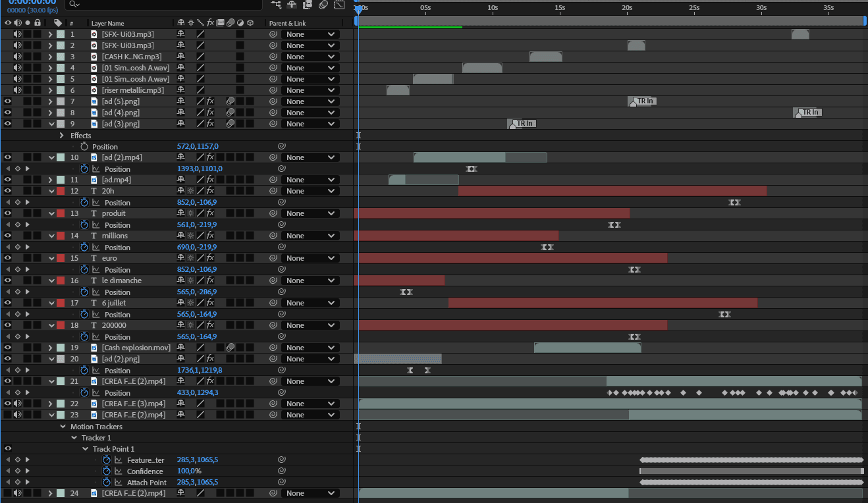Click in the layer search field
This screenshot has width=868, height=503.
165,5
